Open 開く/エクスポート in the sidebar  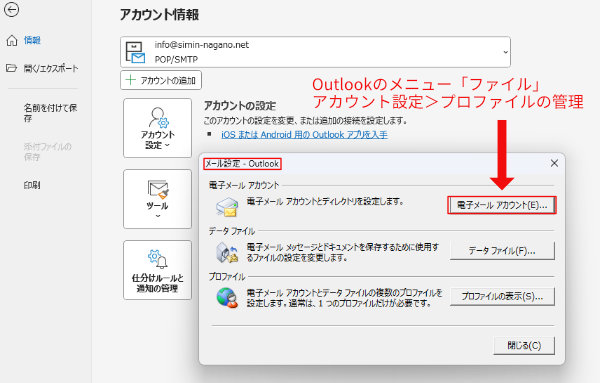(x=51, y=68)
